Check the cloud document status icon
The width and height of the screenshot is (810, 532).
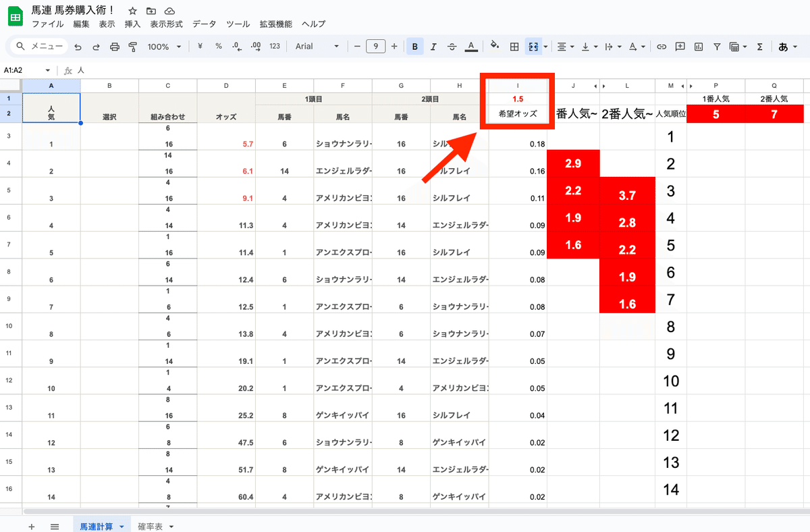click(x=169, y=11)
